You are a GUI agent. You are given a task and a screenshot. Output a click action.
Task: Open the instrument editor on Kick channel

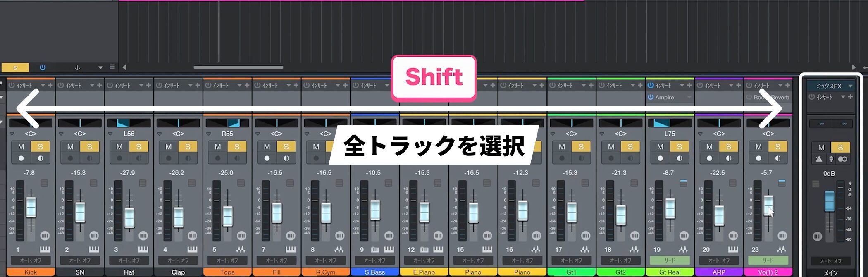45,250
